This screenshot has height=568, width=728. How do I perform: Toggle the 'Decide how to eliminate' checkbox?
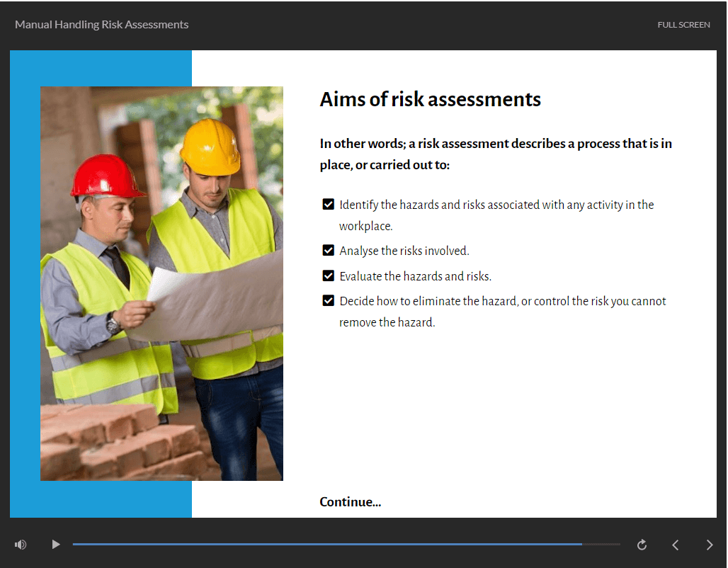click(x=329, y=301)
